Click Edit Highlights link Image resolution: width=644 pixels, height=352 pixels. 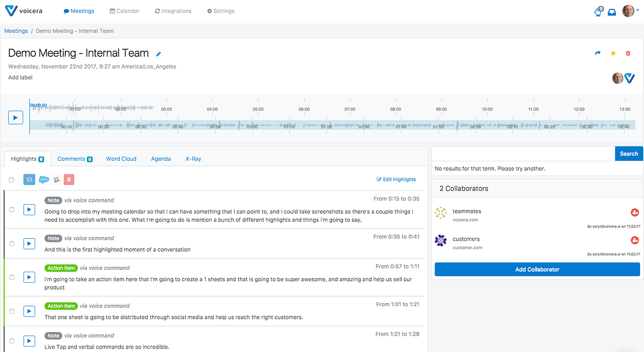396,180
